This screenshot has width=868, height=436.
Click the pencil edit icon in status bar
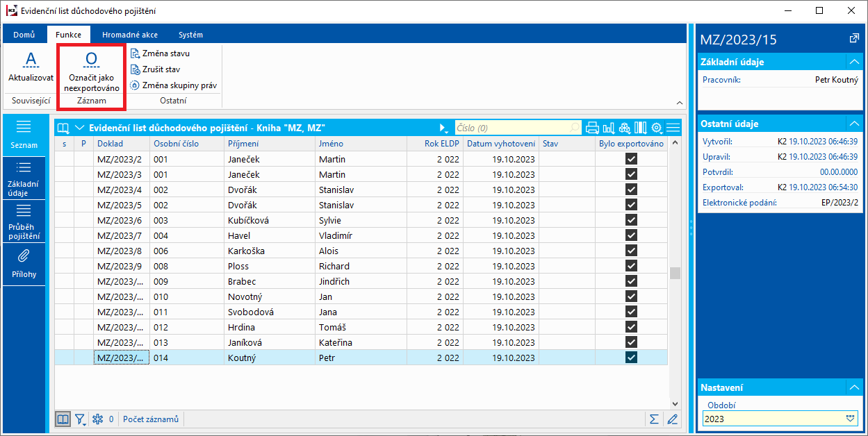pyautogui.click(x=671, y=419)
